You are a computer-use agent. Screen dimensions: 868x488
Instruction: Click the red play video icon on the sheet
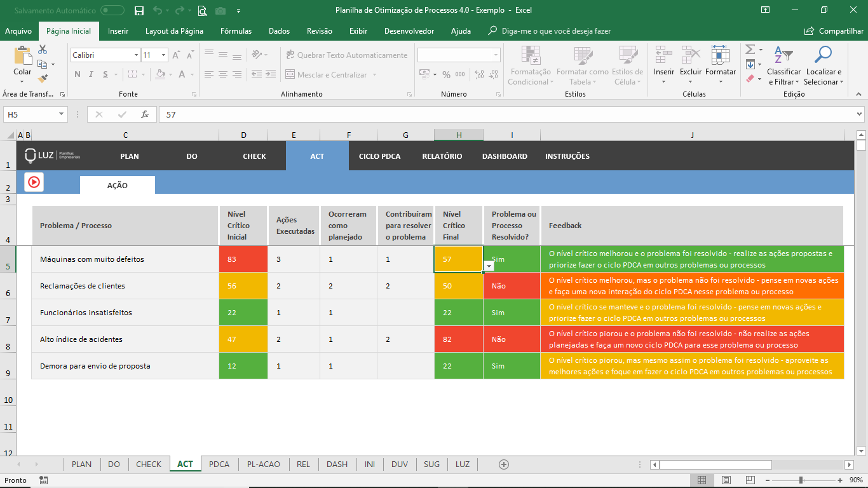pyautogui.click(x=34, y=182)
